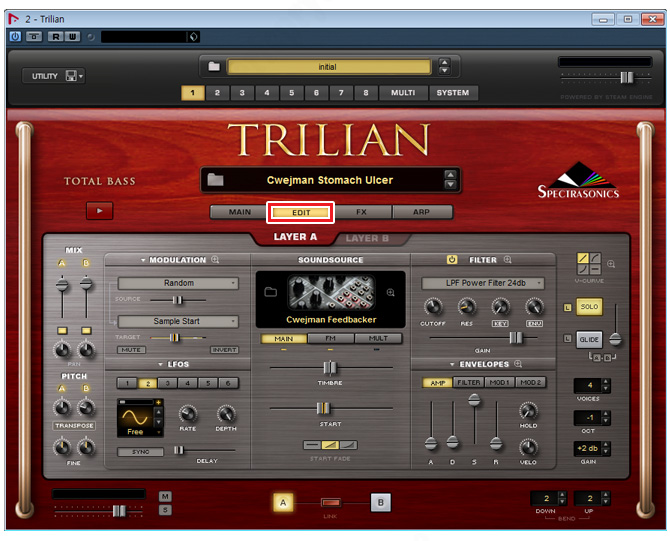Screen dimensions: 670x541
Task: Click the filter Res knob
Action: (467, 306)
